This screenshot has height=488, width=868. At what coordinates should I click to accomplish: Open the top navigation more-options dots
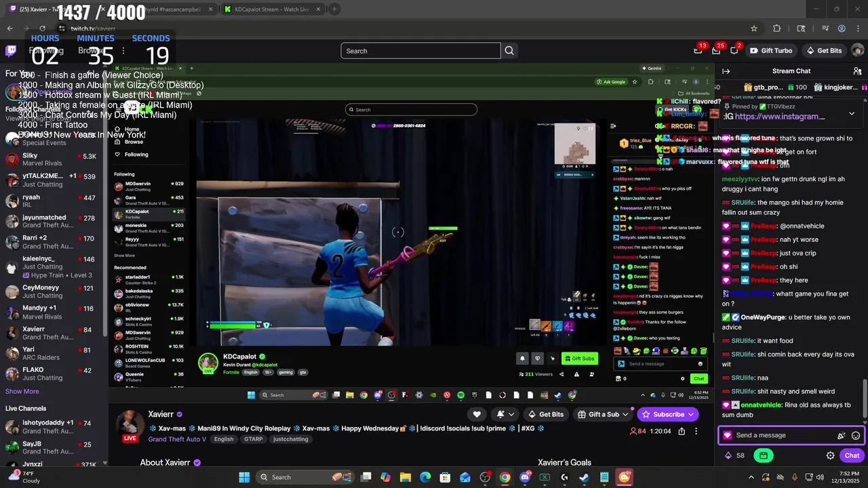click(x=123, y=51)
